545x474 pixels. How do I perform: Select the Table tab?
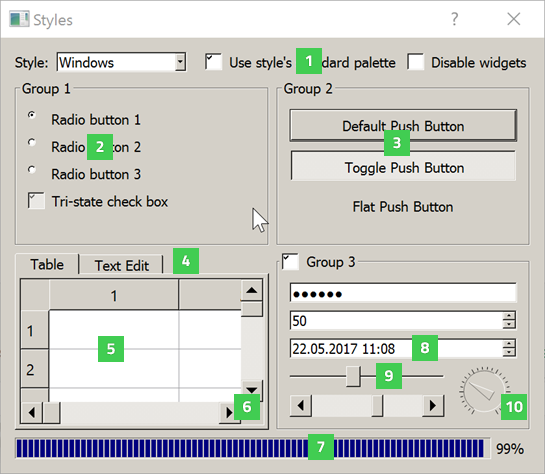pyautogui.click(x=47, y=264)
